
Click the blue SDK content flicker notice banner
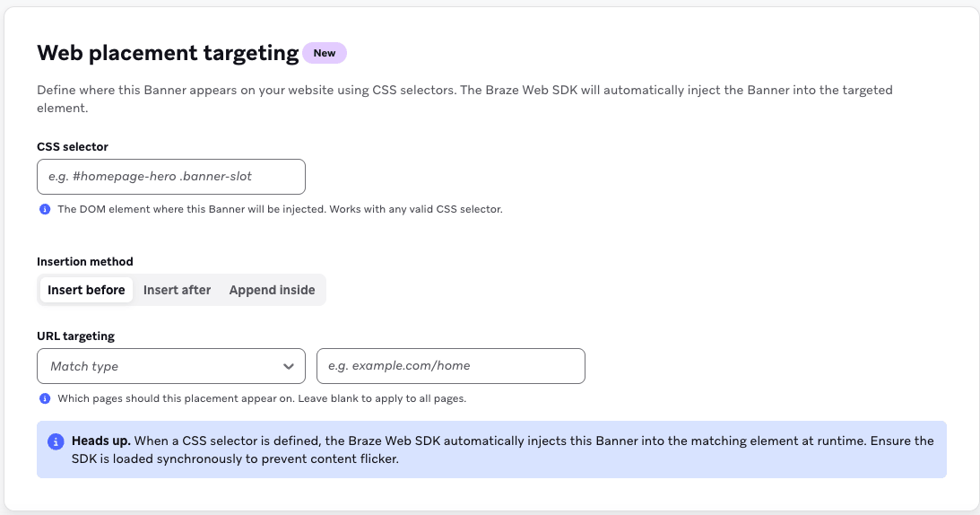[x=492, y=450]
